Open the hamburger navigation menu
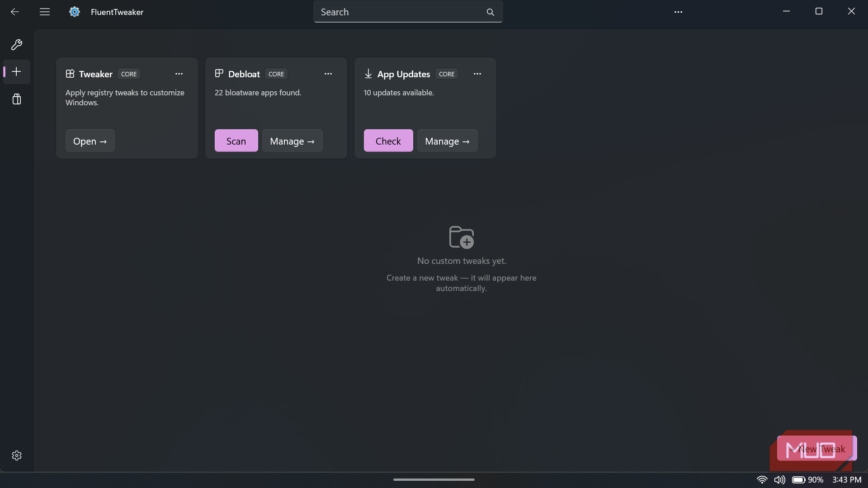 (45, 12)
